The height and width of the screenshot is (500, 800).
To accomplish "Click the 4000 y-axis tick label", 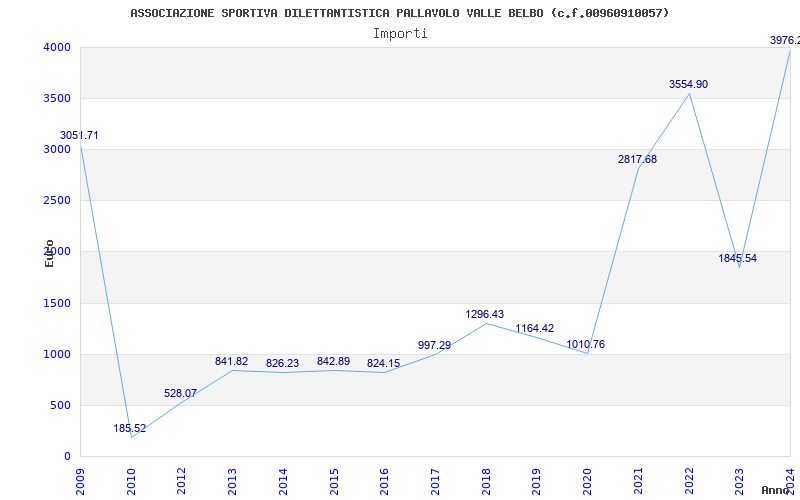I will pyautogui.click(x=57, y=47).
